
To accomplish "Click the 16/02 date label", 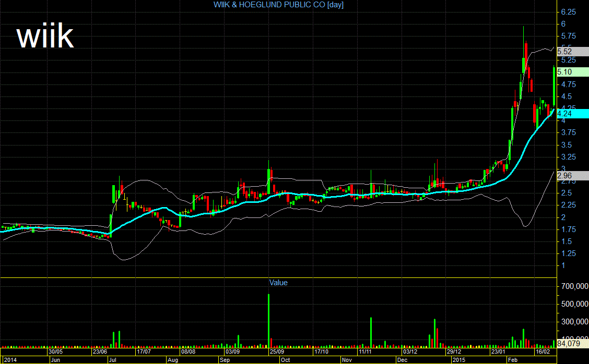I will click(x=543, y=351).
